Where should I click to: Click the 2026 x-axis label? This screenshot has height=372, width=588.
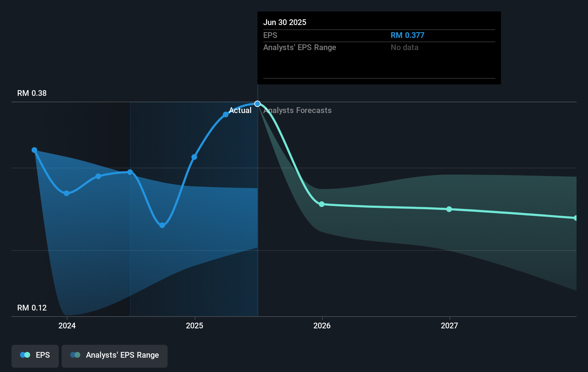coord(322,325)
